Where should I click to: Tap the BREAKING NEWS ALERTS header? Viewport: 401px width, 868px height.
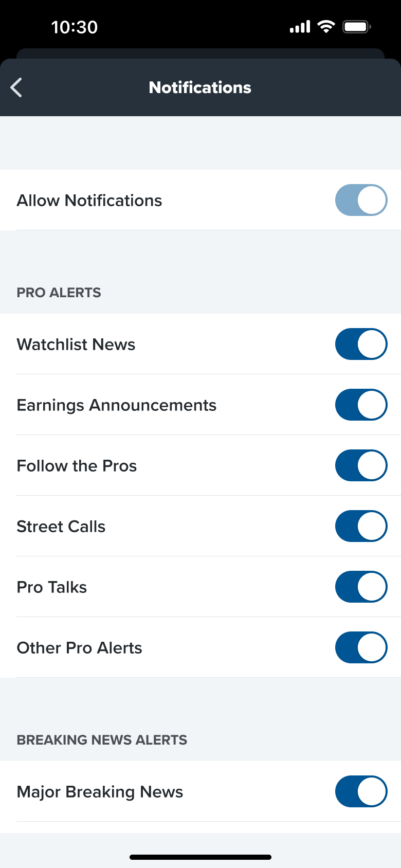click(102, 740)
